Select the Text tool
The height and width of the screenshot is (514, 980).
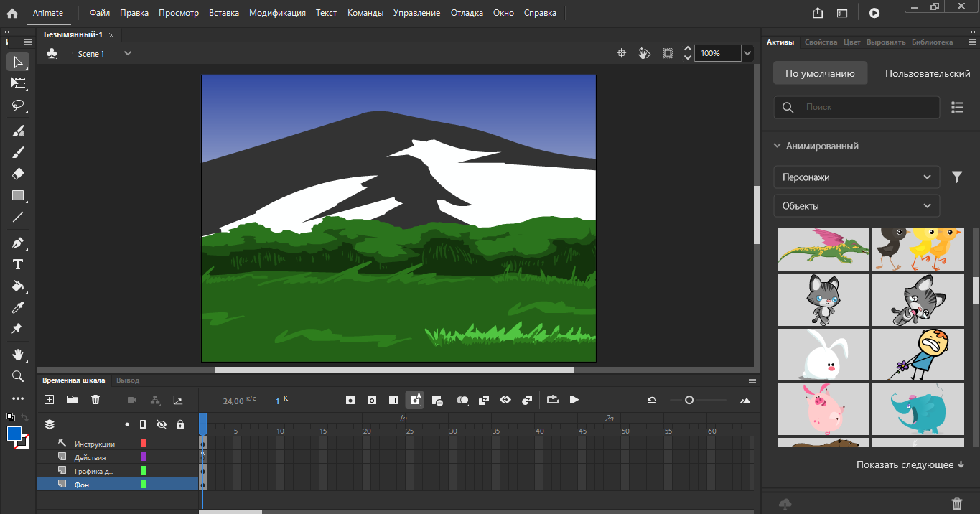[x=18, y=264]
